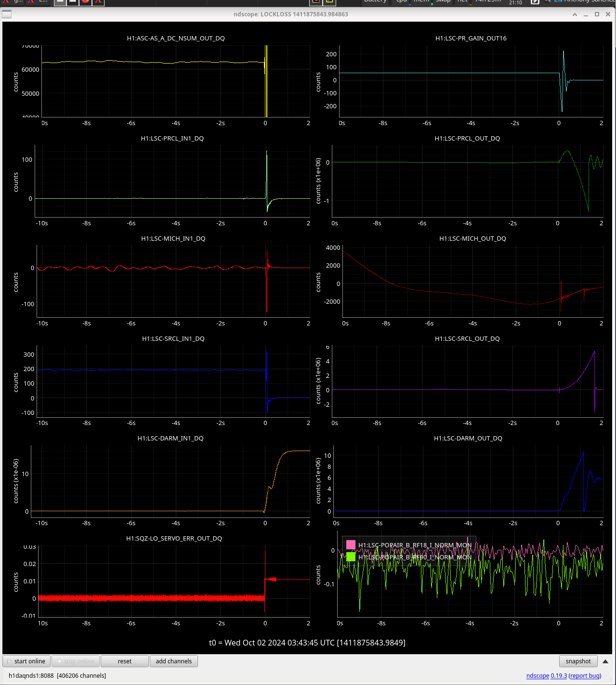
Task: Click the H1:LSC-PR_GAIN_OUT16 plot title
Action: click(x=471, y=39)
